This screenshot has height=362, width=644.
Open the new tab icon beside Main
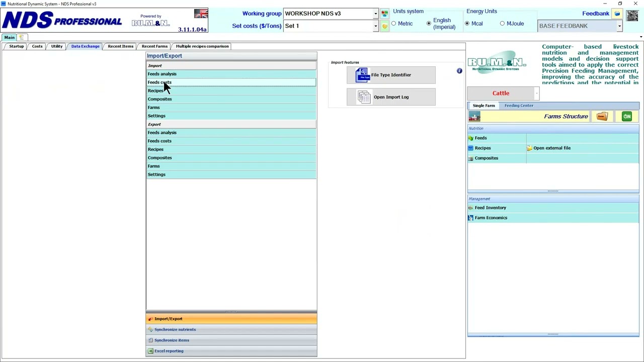(x=22, y=37)
